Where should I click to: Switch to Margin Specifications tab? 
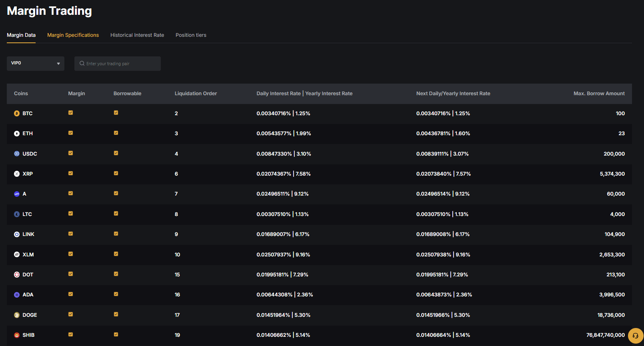point(73,35)
